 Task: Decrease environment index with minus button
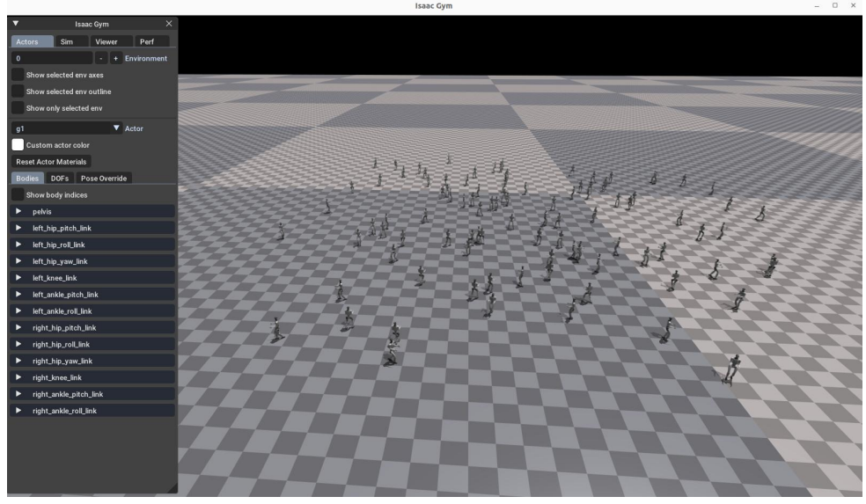[x=101, y=58]
